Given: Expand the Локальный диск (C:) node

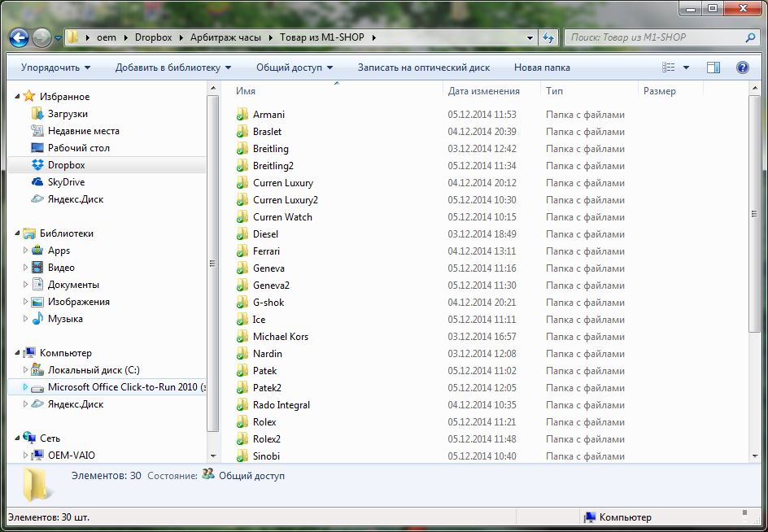Looking at the screenshot, I should (x=25, y=370).
